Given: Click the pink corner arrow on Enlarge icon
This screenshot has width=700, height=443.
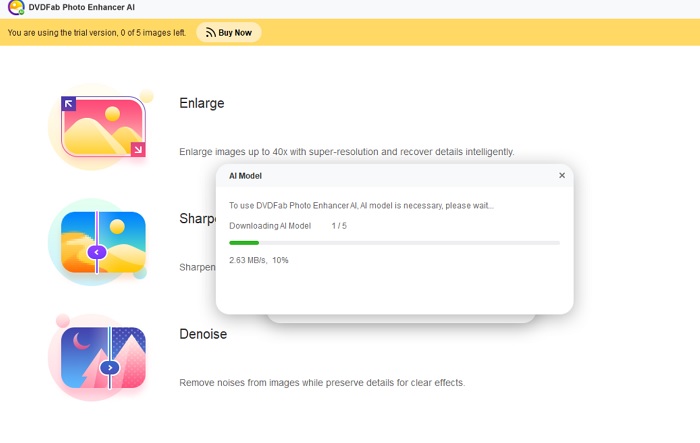Looking at the screenshot, I should pos(138,150).
